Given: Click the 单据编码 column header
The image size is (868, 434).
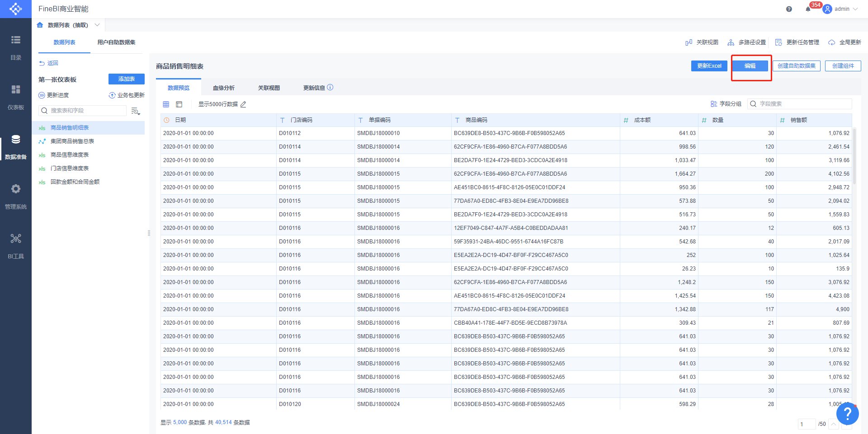Looking at the screenshot, I should [403, 120].
